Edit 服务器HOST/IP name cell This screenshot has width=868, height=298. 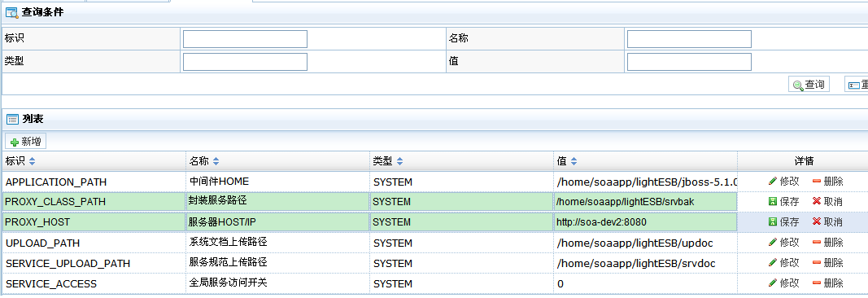tap(278, 222)
